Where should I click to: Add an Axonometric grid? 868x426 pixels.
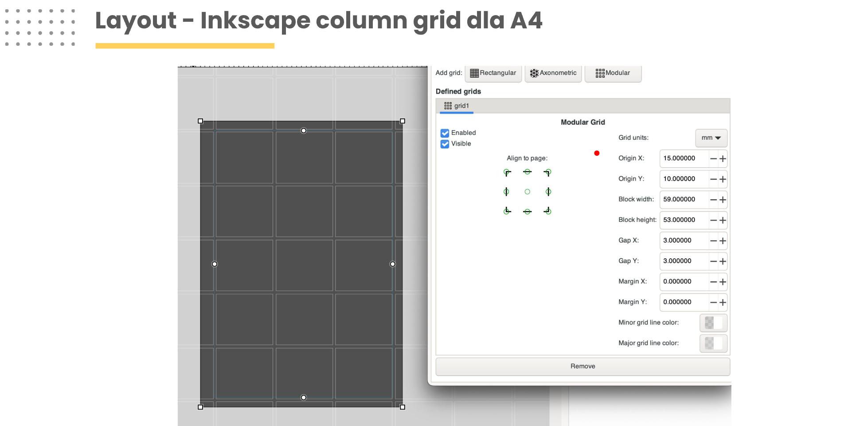(x=553, y=73)
